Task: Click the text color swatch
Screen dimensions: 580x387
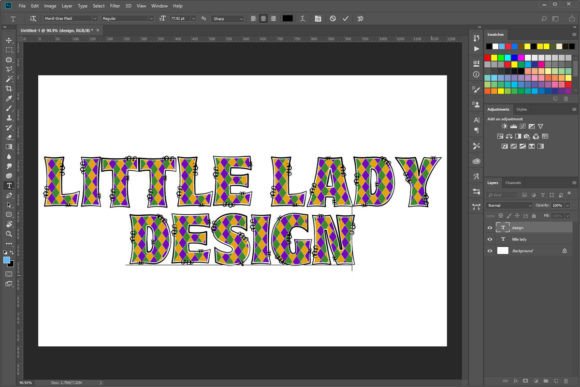Action: (x=287, y=18)
